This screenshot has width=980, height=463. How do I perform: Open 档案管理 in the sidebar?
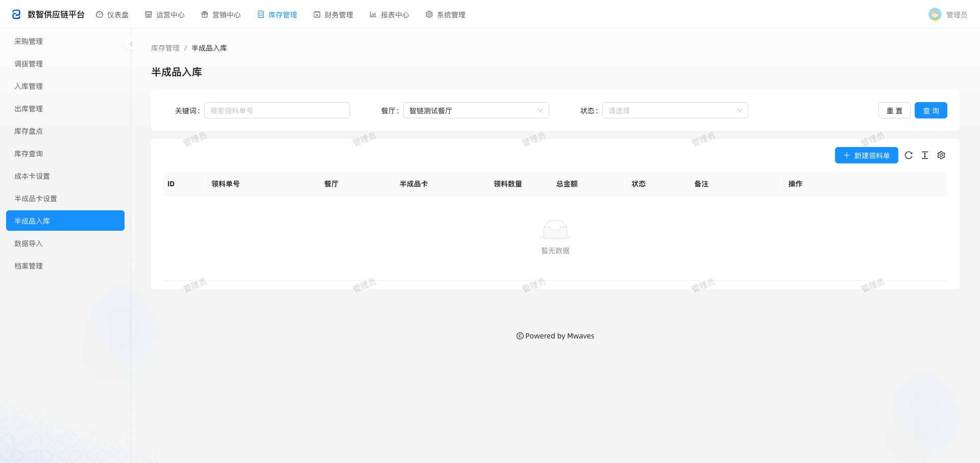coord(65,266)
